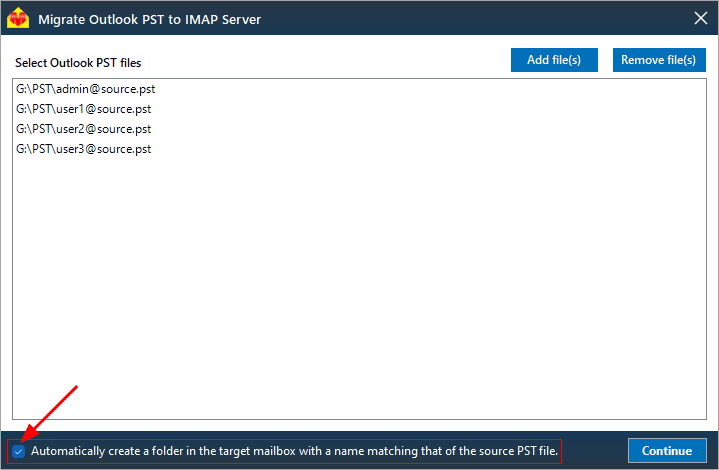Click the Remove file(s) button
The width and height of the screenshot is (719, 470).
(x=659, y=60)
